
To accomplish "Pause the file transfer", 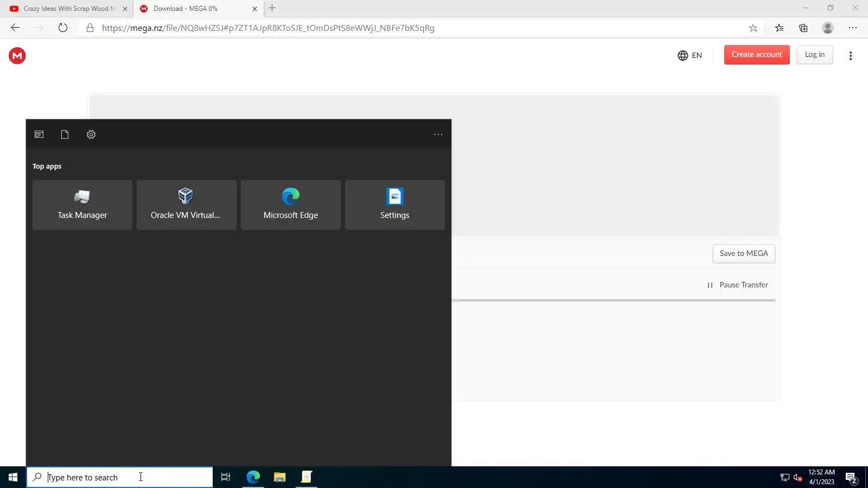I will click(x=738, y=285).
